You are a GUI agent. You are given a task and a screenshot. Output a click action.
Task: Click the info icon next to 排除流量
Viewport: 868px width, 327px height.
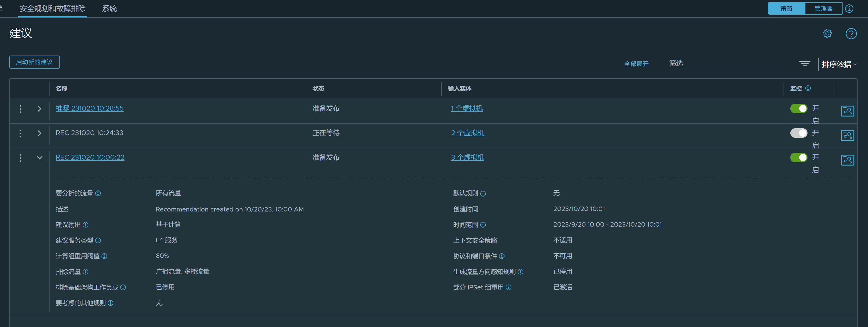[85, 271]
